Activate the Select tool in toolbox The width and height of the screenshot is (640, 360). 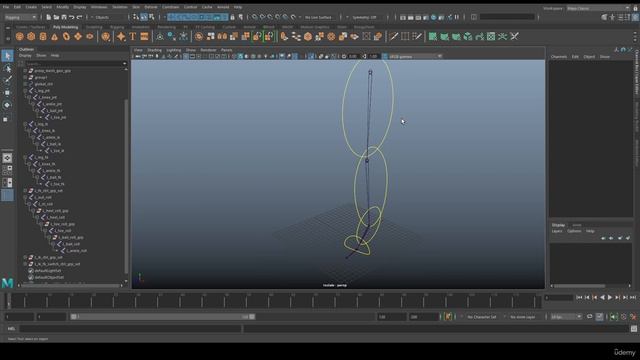(7, 56)
